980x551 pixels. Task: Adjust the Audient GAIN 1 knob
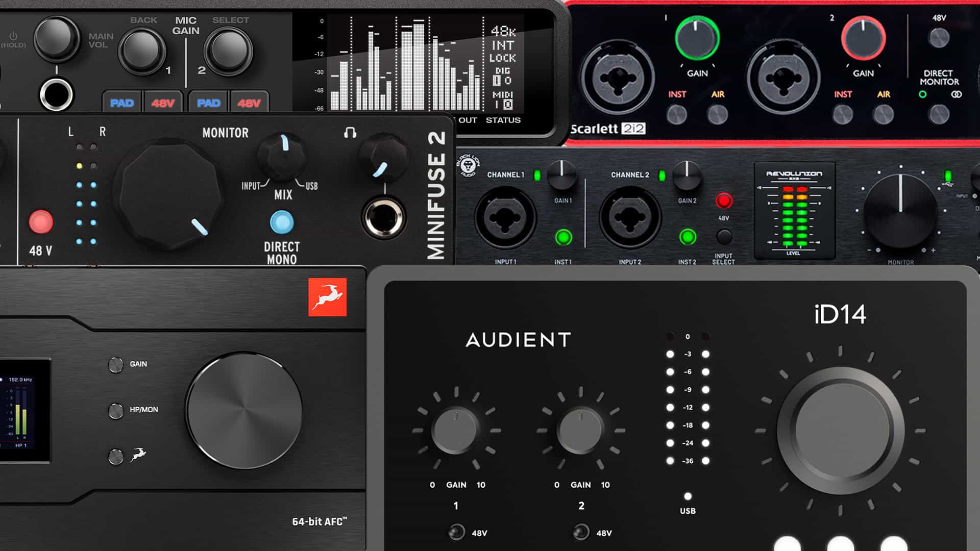pos(456,430)
